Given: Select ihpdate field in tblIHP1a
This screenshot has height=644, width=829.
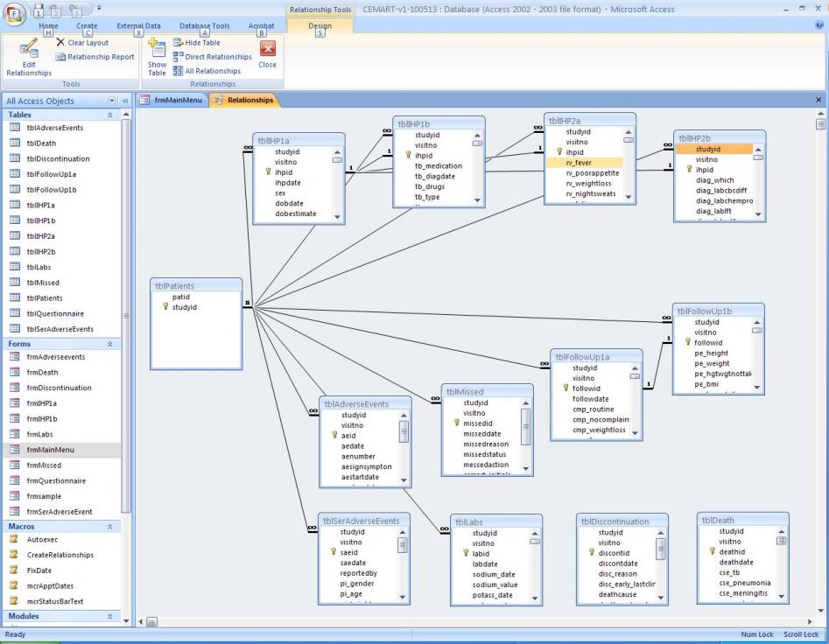Looking at the screenshot, I should pyautogui.click(x=288, y=183).
